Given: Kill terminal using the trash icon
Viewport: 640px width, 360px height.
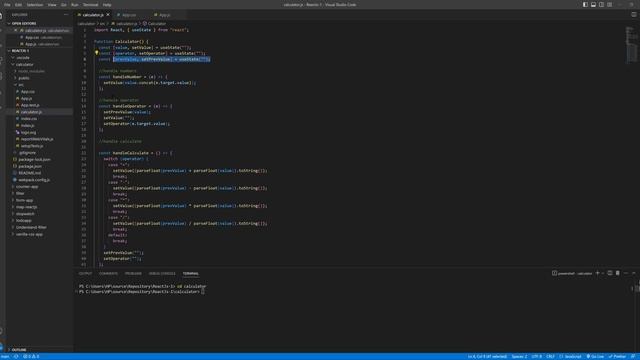Looking at the screenshot, I should coord(618,273).
